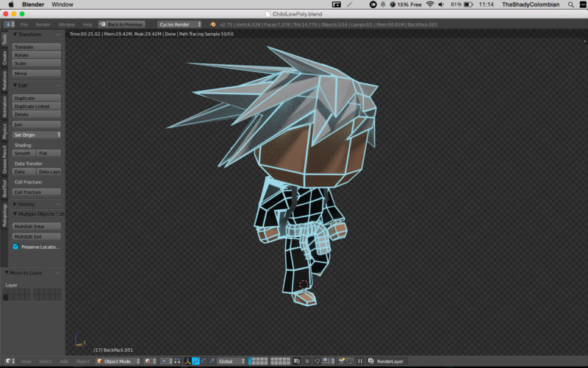Viewport: 588px width, 368px height.
Task: Click the RenderLayer name field
Action: tap(390, 361)
